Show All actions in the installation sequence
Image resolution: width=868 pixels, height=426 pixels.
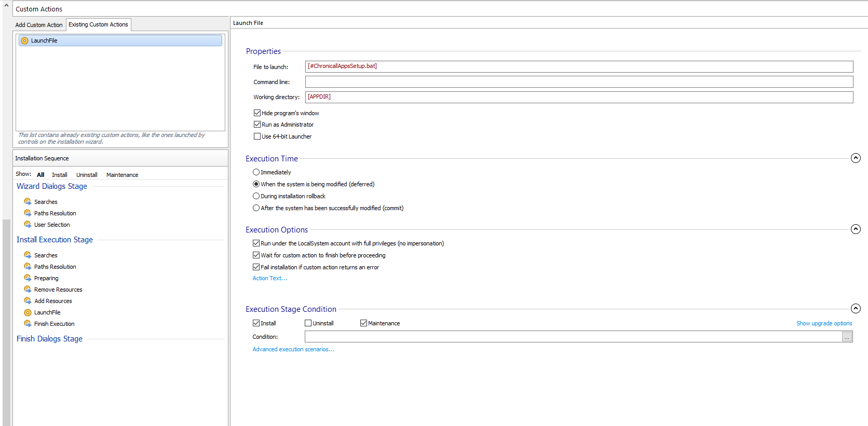click(x=40, y=175)
